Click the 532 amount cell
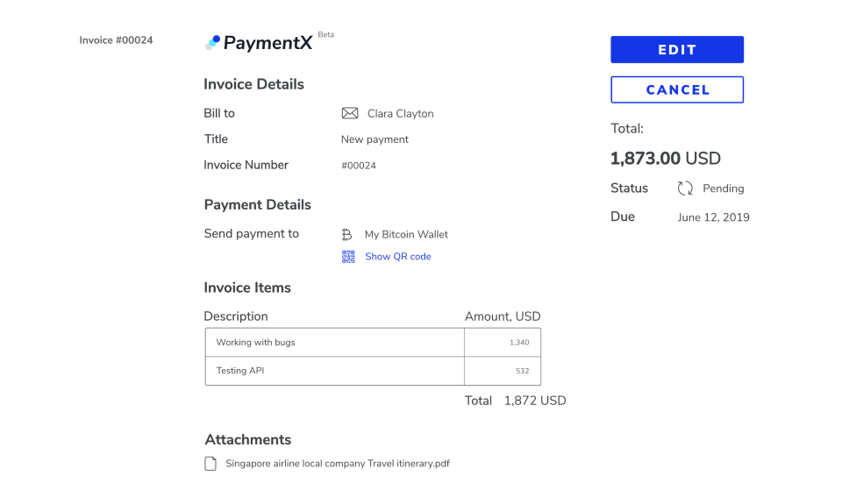This screenshot has width=842, height=504. point(503,371)
